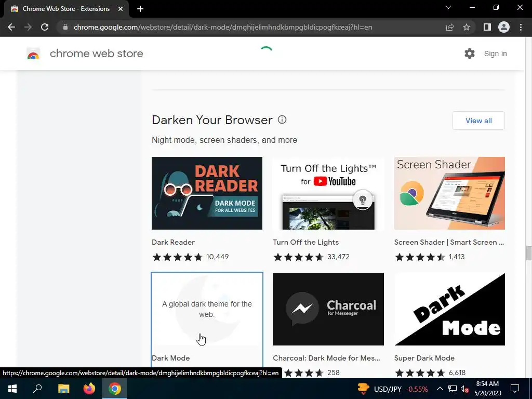The width and height of the screenshot is (532, 399).
Task: Open the USD/JPY taskbar widget
Action: pos(393,389)
